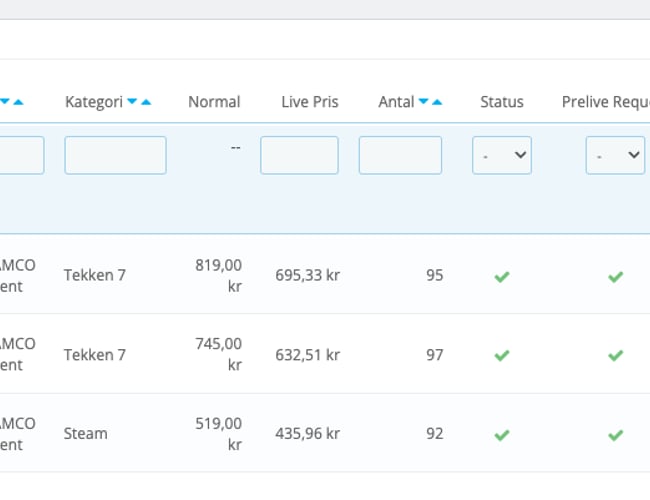Click the Kategori filter input field
Image resolution: width=650 pixels, height=500 pixels.
tap(115, 155)
